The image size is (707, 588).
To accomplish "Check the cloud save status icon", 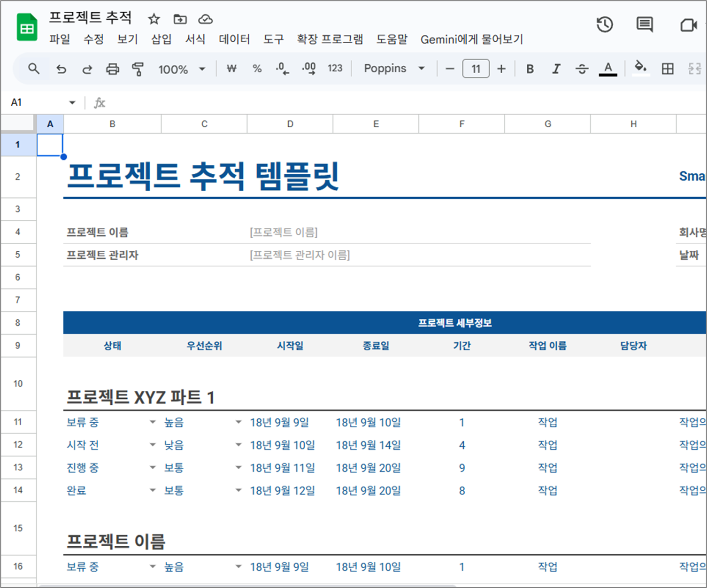I will coord(206,19).
